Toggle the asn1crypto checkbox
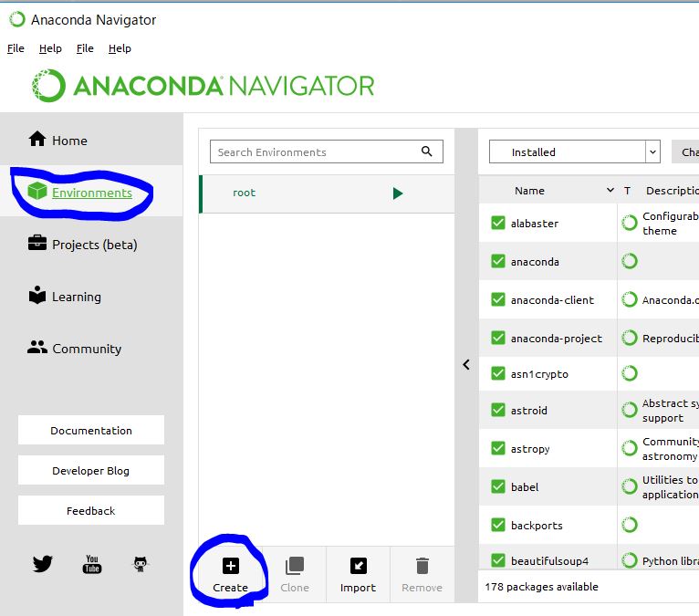The height and width of the screenshot is (616, 699). click(498, 373)
